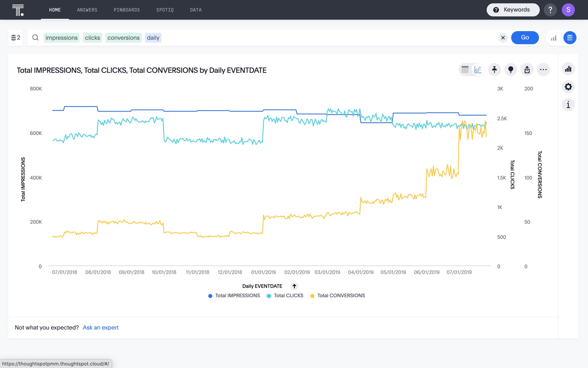Open the more options ellipsis menu
This screenshot has width=588, height=368.
pyautogui.click(x=543, y=70)
